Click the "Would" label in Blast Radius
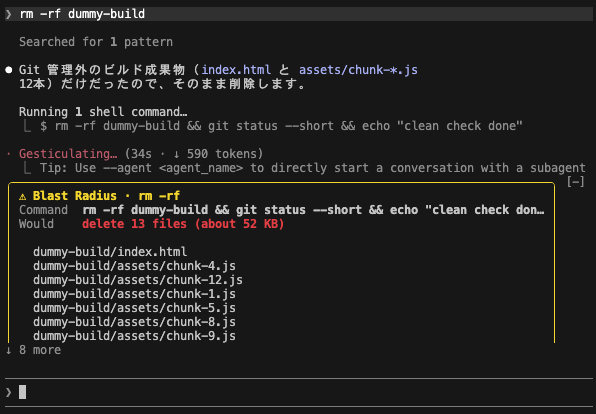 pos(36,224)
